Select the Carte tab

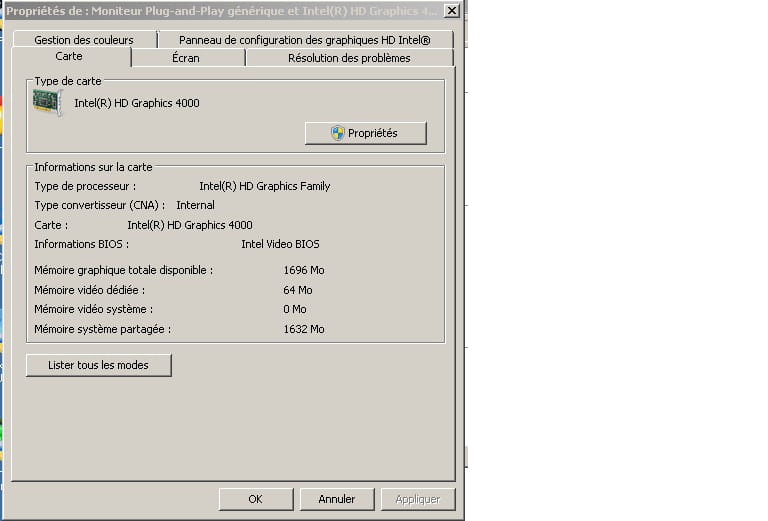point(69,58)
